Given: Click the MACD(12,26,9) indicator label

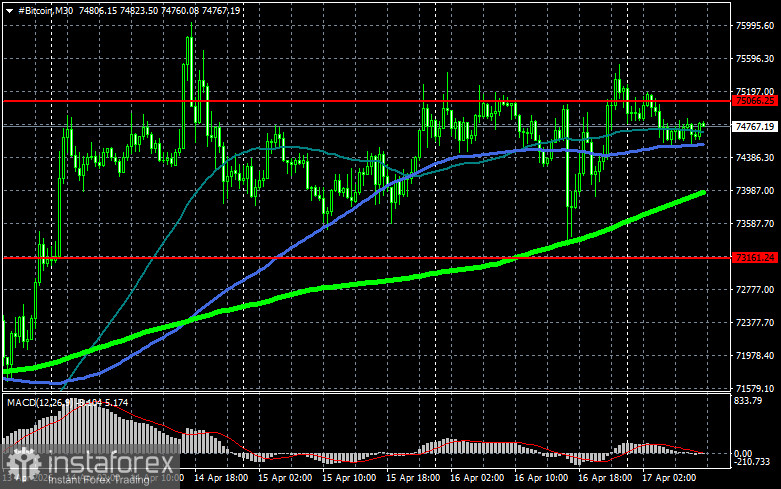Looking at the screenshot, I should (x=39, y=402).
